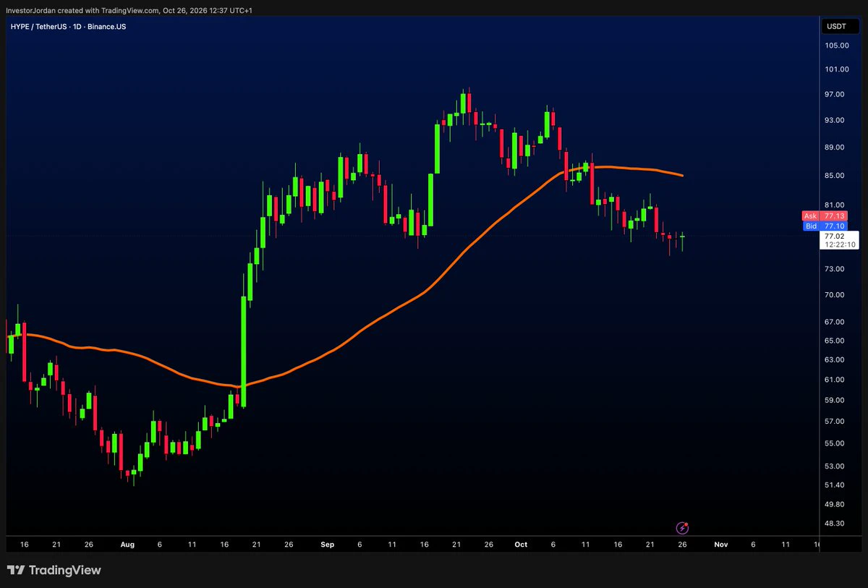Click the 63.00 price axis label
The width and height of the screenshot is (868, 588).
point(835,359)
